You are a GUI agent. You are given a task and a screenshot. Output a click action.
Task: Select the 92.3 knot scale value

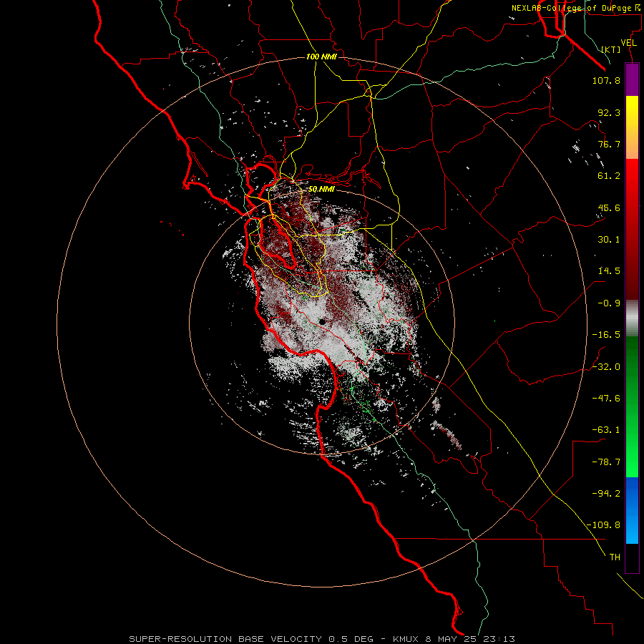click(609, 112)
